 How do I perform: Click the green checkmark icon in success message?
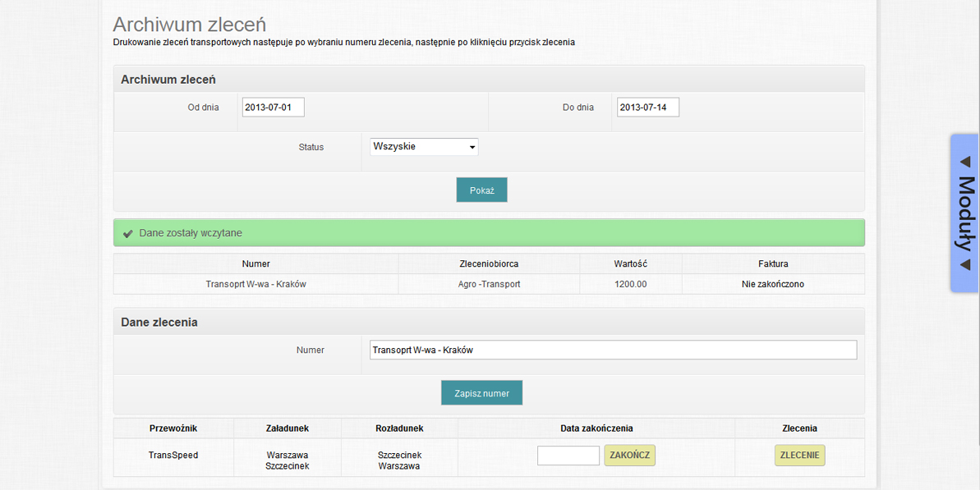tap(127, 234)
